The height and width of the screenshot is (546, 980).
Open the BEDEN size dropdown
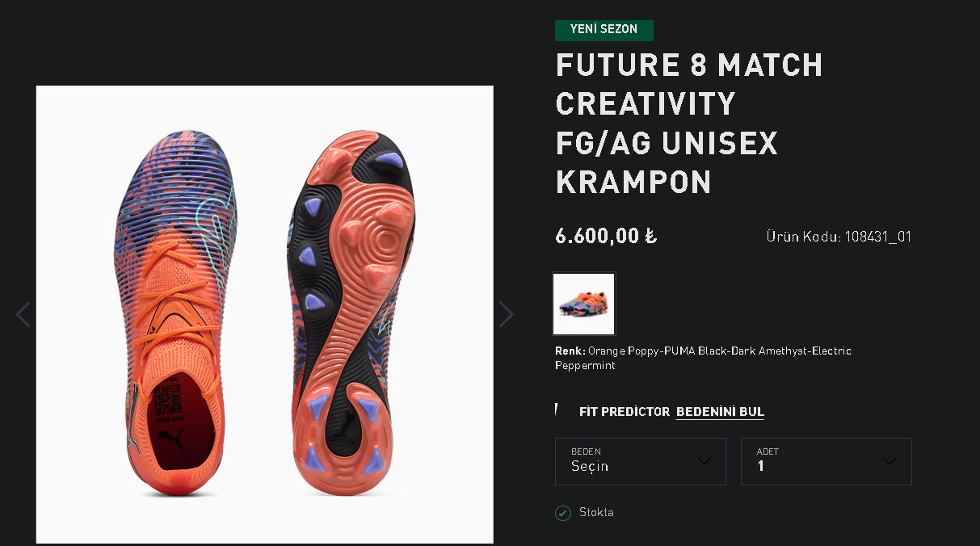640,461
